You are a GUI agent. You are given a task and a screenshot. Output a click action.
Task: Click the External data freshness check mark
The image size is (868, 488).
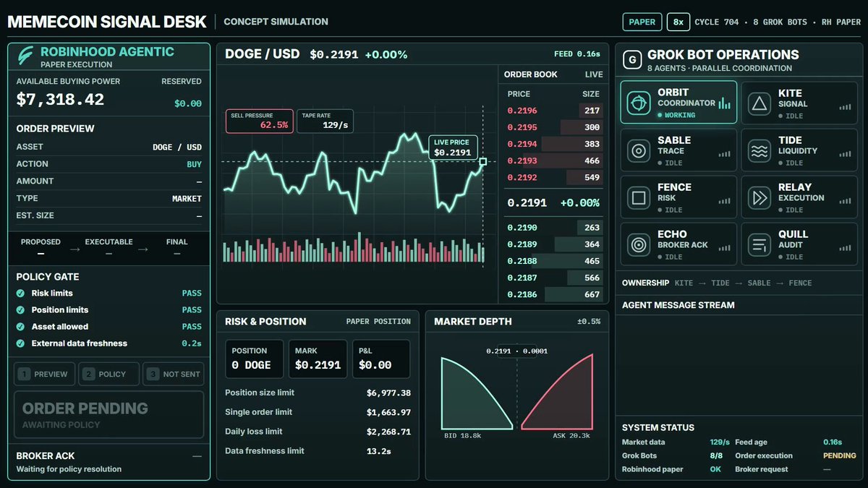[x=20, y=343]
